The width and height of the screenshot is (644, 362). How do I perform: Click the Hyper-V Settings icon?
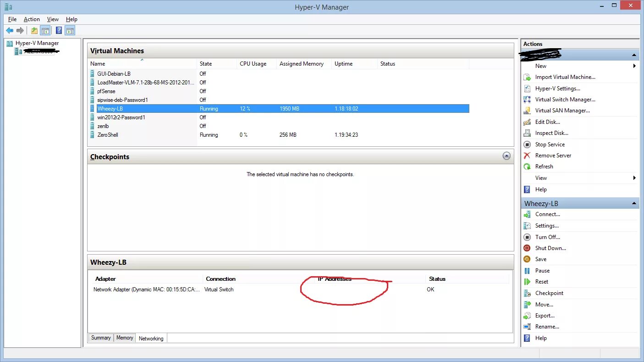tap(527, 89)
